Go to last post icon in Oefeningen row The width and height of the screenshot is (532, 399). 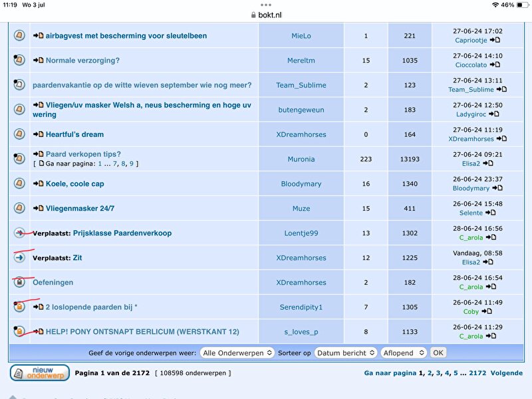[491, 287]
